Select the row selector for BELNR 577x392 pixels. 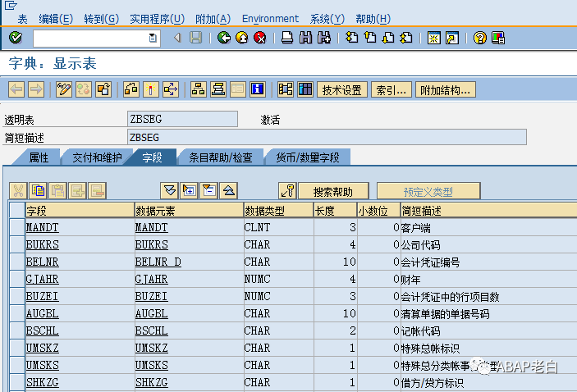coord(17,262)
